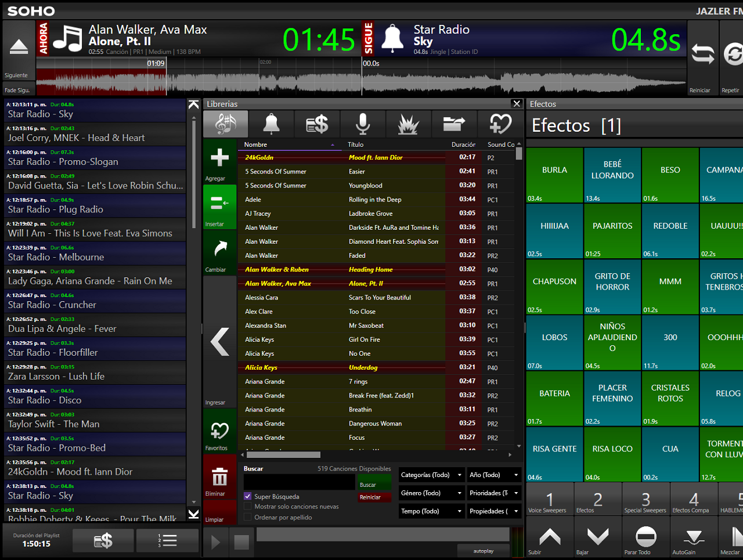Switch to the 1 Voice Sweepers tab
The height and width of the screenshot is (560, 743).
[550, 499]
